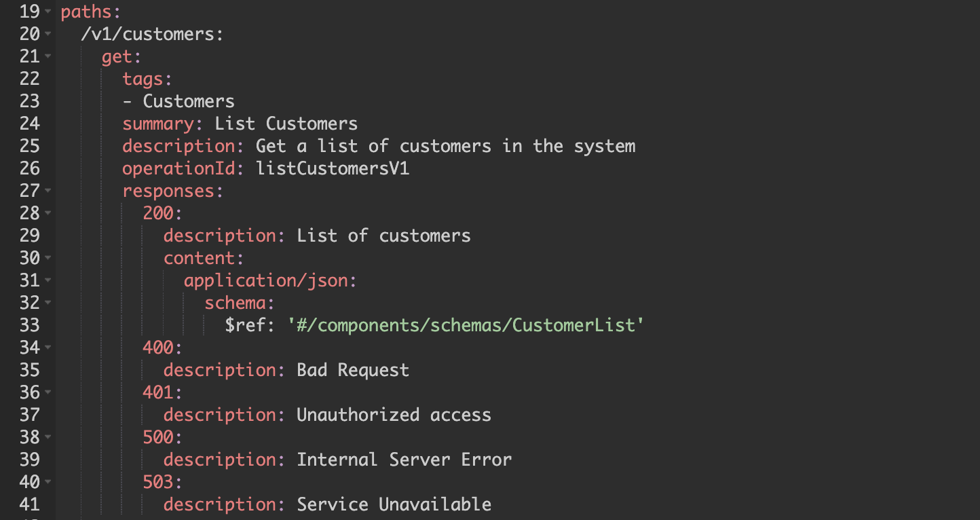
Task: Collapse the 401 response fold arrow
Action: click(x=48, y=393)
